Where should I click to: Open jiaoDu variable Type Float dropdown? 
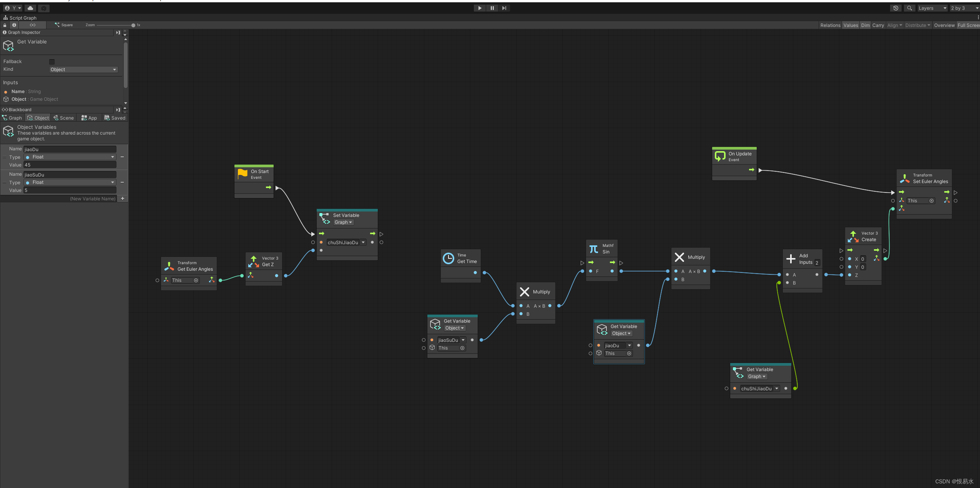point(70,157)
